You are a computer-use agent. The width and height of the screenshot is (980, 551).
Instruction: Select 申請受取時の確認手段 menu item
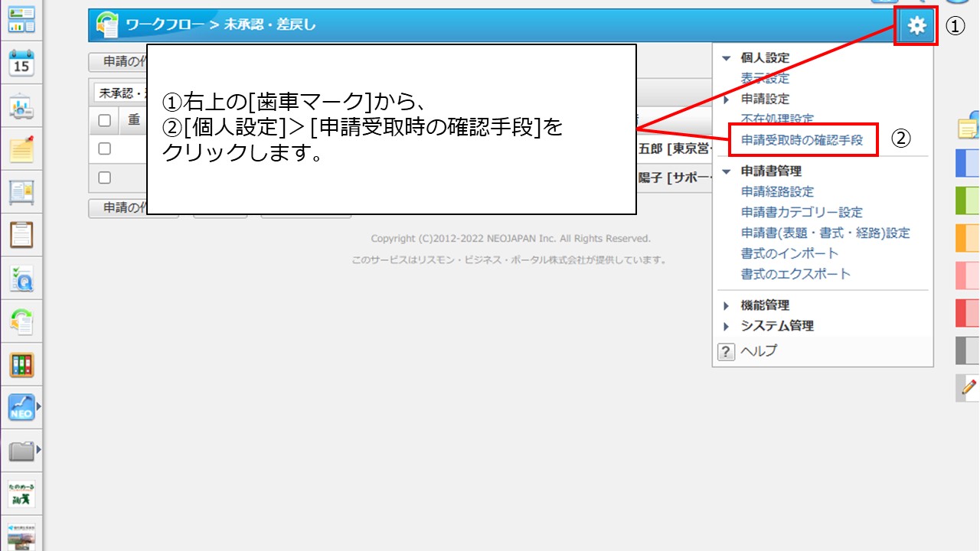(x=802, y=140)
